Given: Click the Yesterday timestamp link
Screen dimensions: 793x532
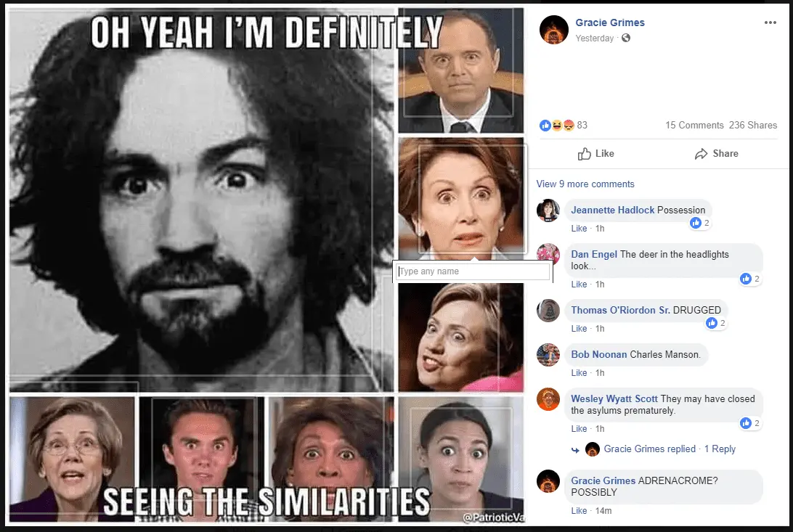Looking at the screenshot, I should (594, 38).
